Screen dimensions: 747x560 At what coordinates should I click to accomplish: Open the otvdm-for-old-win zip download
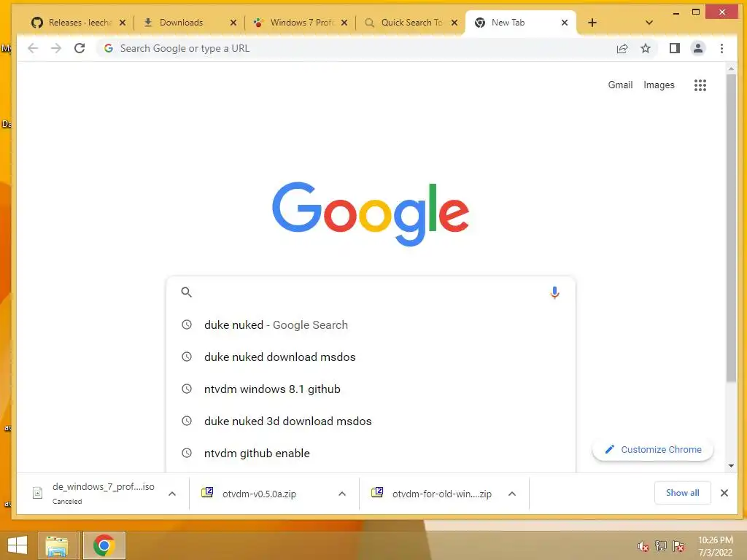pos(441,494)
